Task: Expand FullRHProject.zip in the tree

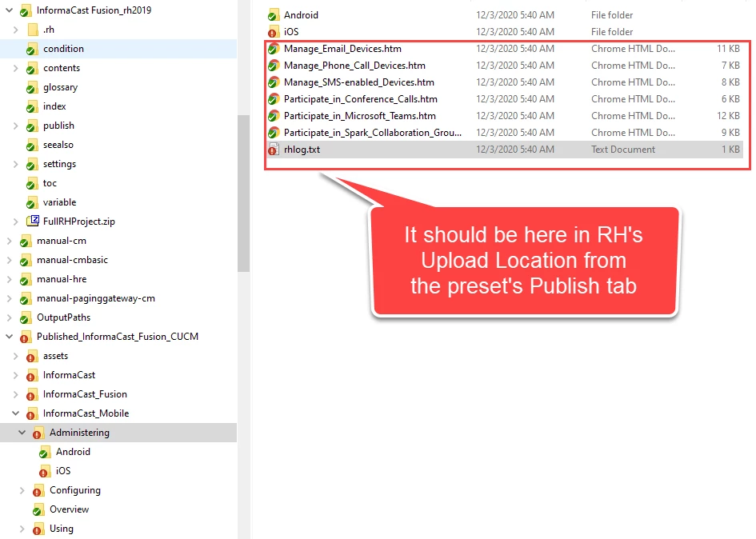Action: (x=15, y=222)
